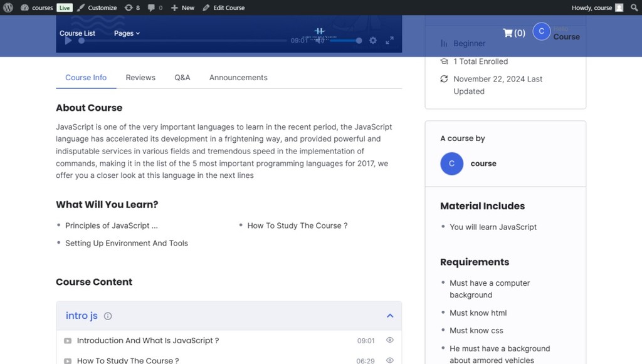Click the 06:29 lesson duration
642x364 pixels.
[x=366, y=361]
